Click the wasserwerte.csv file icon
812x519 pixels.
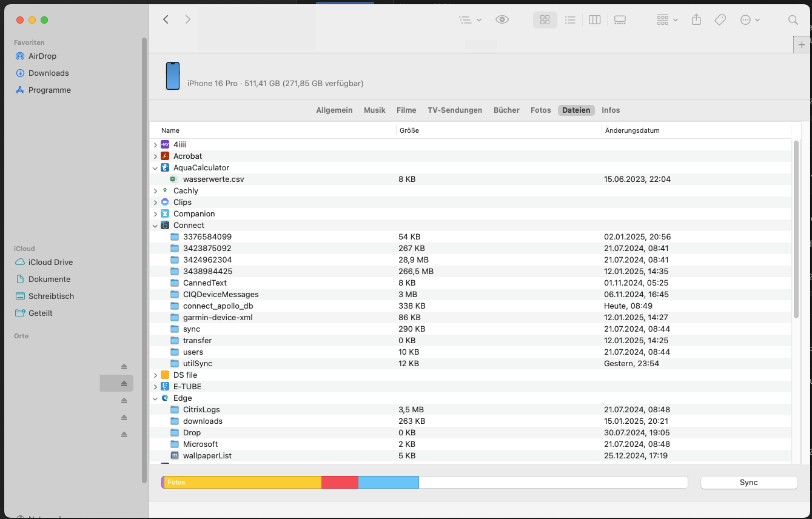[174, 179]
